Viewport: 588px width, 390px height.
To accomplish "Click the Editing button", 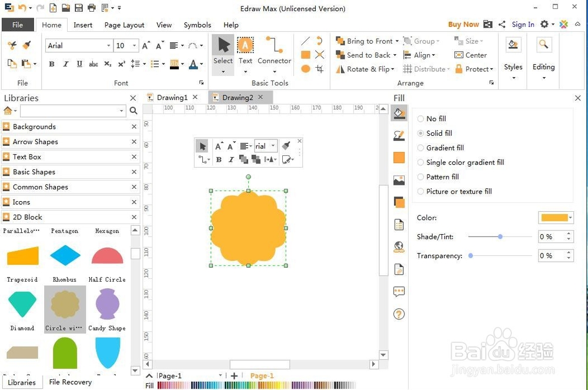I will 543,58.
